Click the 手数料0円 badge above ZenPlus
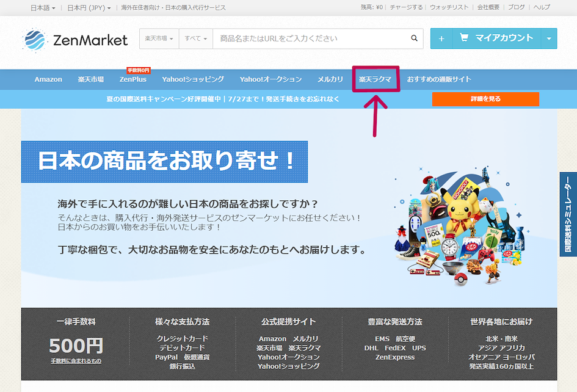Viewport: 577px width, 392px height. 139,70
